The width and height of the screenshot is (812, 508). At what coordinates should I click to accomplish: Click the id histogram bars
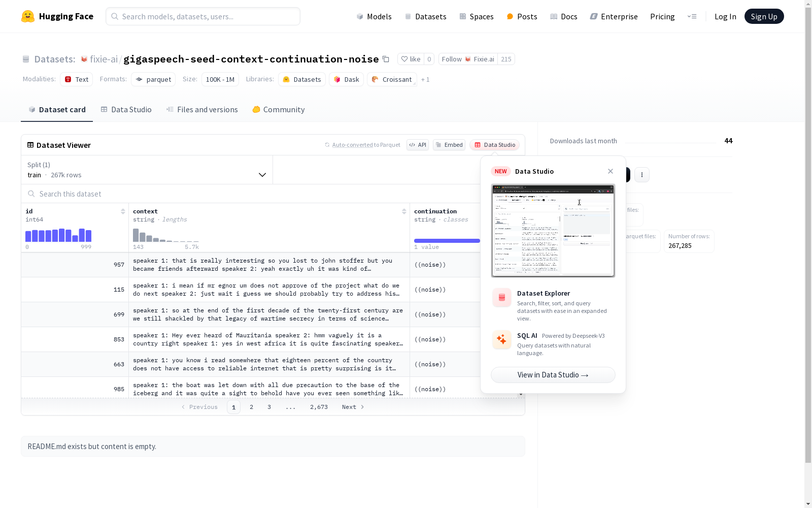tap(58, 235)
